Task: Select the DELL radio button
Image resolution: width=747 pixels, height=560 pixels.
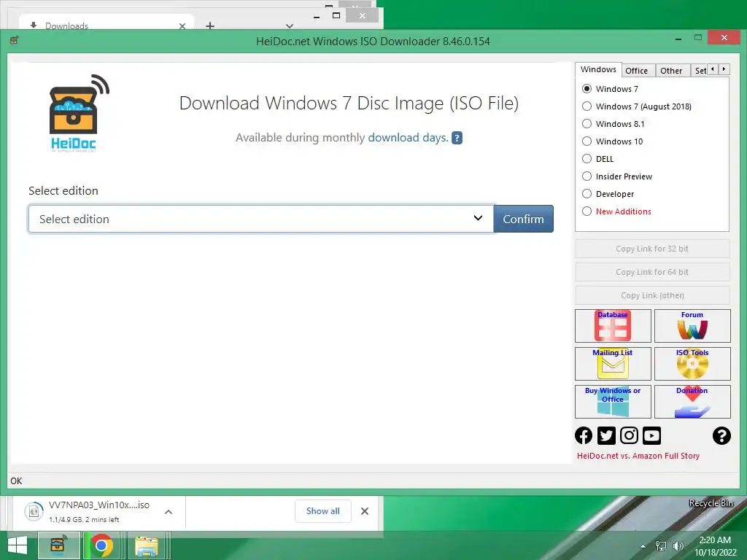Action: click(587, 158)
